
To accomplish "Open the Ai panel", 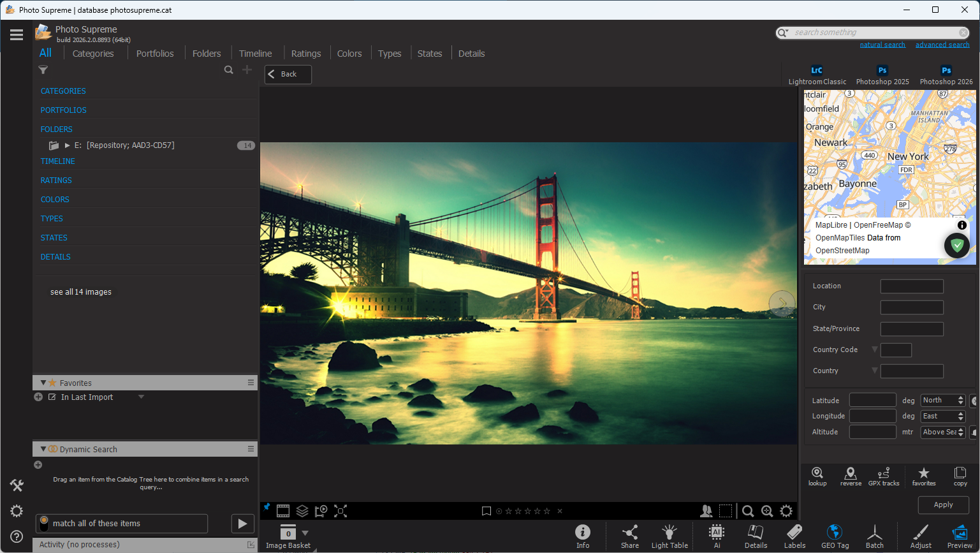I will tap(717, 536).
